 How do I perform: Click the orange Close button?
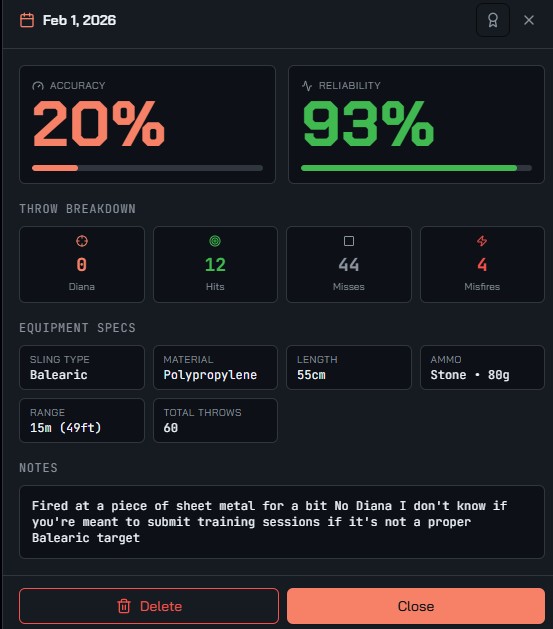click(416, 606)
